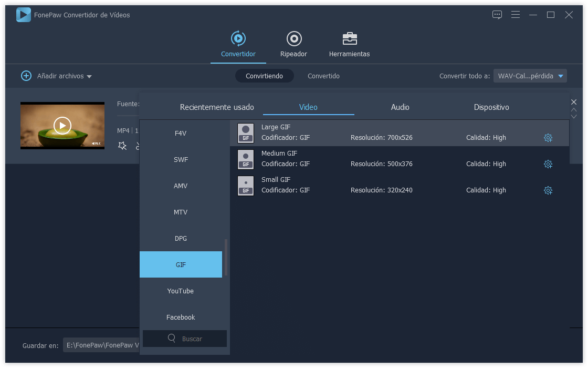Select the Video format tab
Screen dimensions: 588x368
[308, 107]
